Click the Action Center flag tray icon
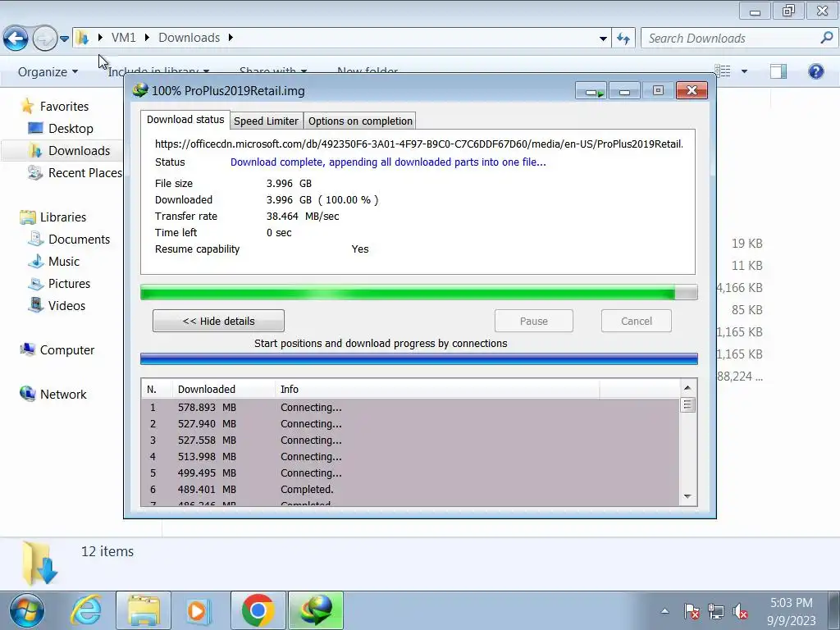The width and height of the screenshot is (840, 630). 692,611
